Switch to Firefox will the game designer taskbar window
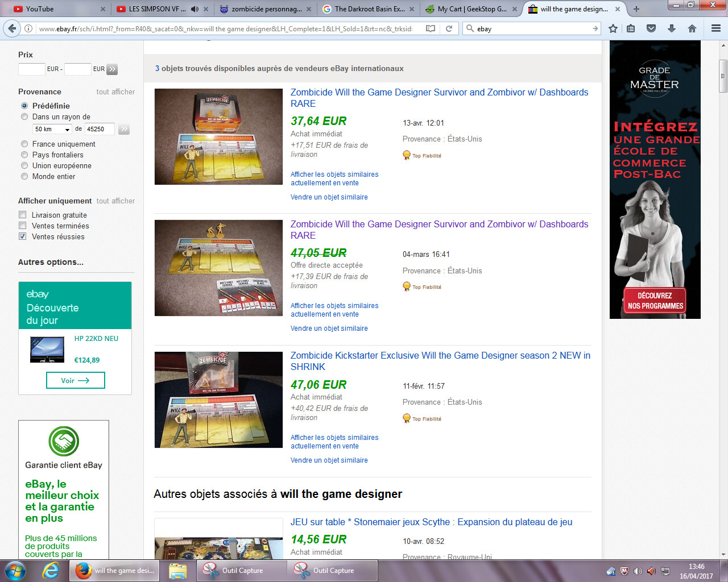The width and height of the screenshot is (728, 582). click(115, 571)
